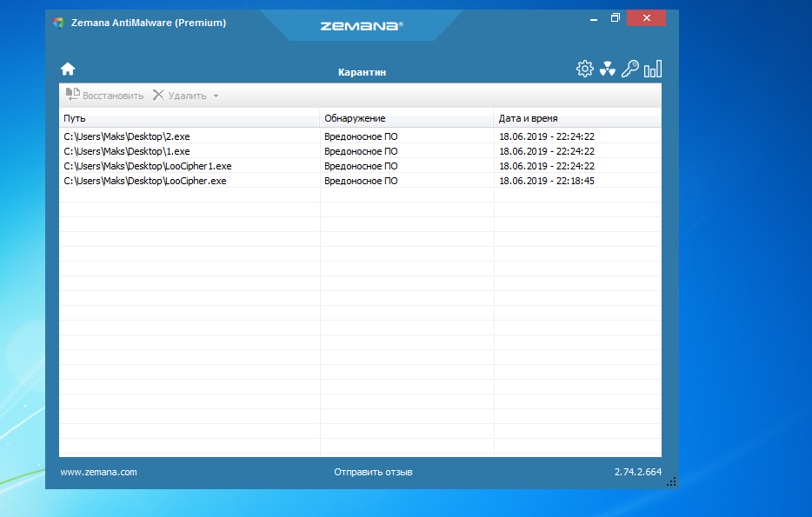Select the LooCipher.exe quarantine entry

click(360, 181)
